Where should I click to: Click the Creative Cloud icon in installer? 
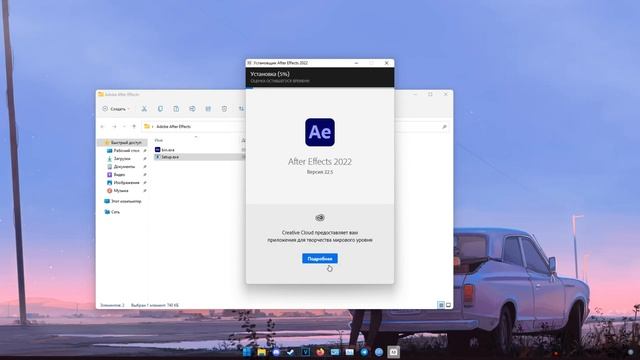coord(320,218)
